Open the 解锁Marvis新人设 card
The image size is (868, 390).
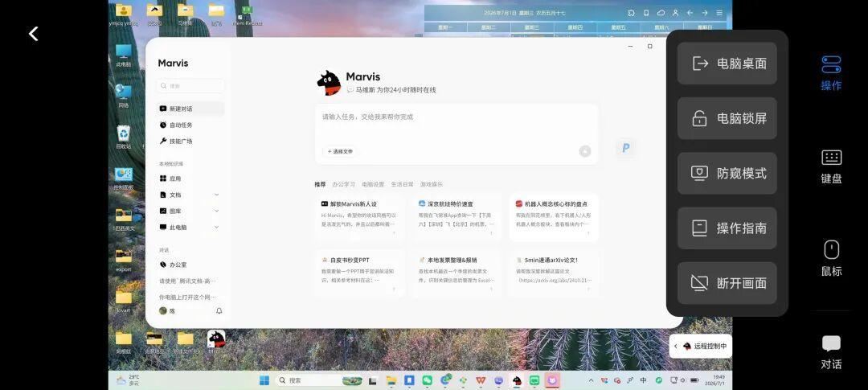(360, 218)
